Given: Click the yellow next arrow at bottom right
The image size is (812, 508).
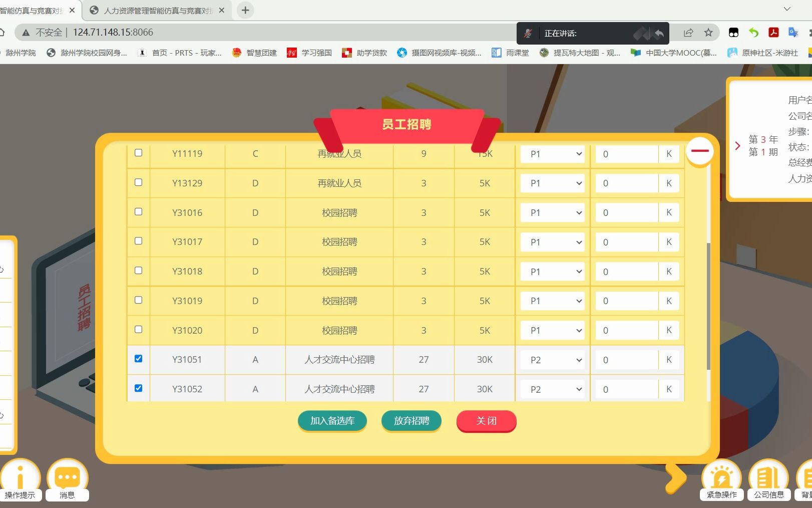Looking at the screenshot, I should click(676, 478).
